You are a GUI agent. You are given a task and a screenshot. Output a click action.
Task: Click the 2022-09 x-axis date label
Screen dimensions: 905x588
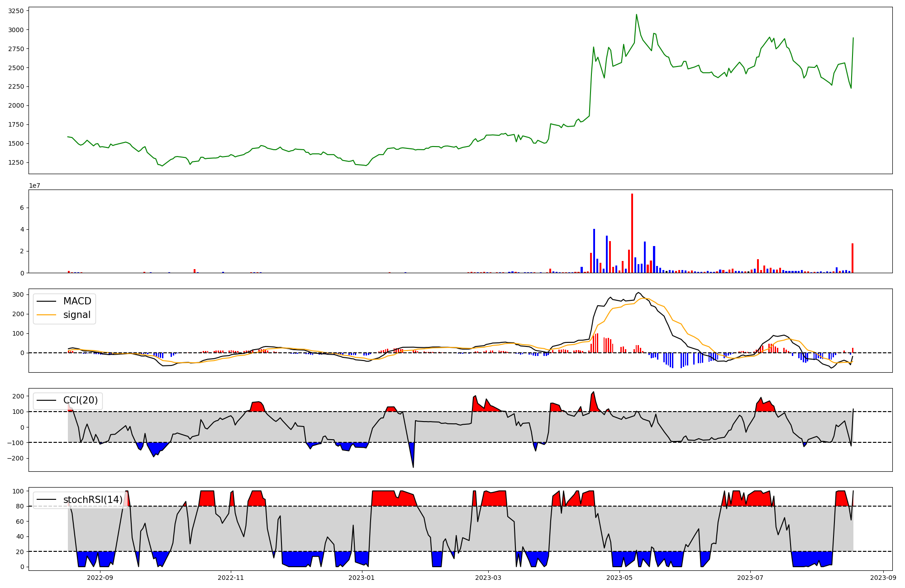coord(100,578)
